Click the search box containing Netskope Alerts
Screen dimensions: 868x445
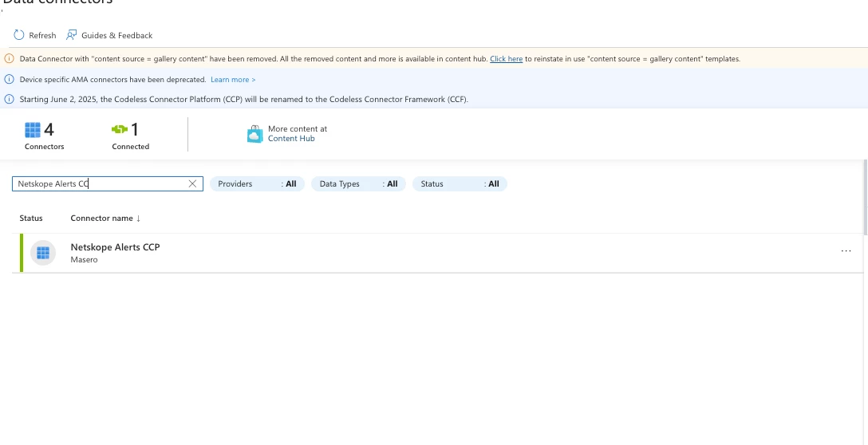[108, 183]
